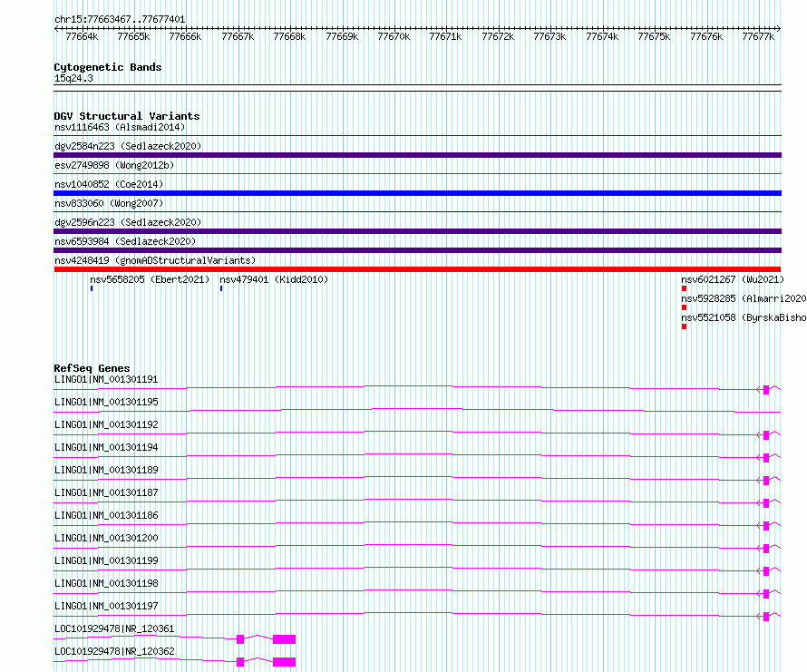Select transcript LINGO1|NM_001301187
This screenshot has width=807, height=672.
tap(106, 492)
